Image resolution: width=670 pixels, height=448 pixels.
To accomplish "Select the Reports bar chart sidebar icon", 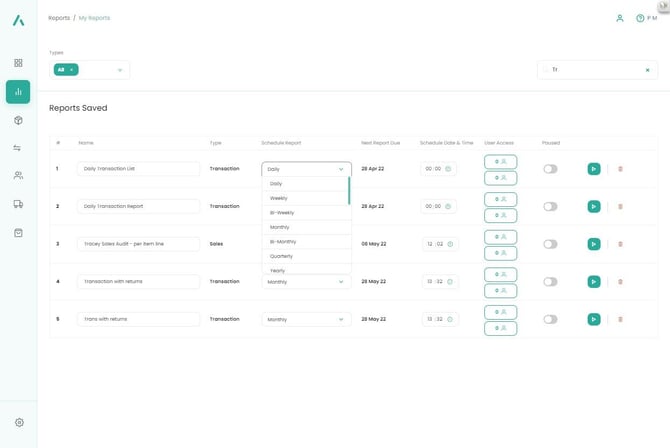I will 18,92.
